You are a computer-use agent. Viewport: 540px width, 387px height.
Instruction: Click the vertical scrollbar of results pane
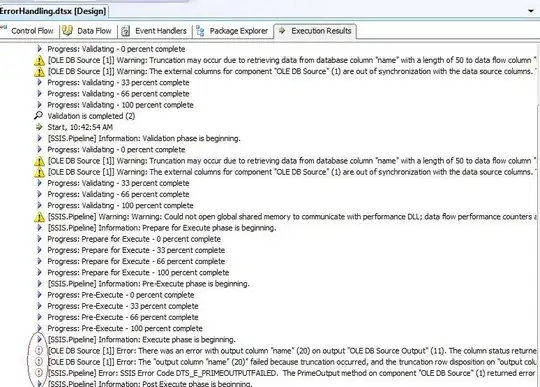coord(538,241)
